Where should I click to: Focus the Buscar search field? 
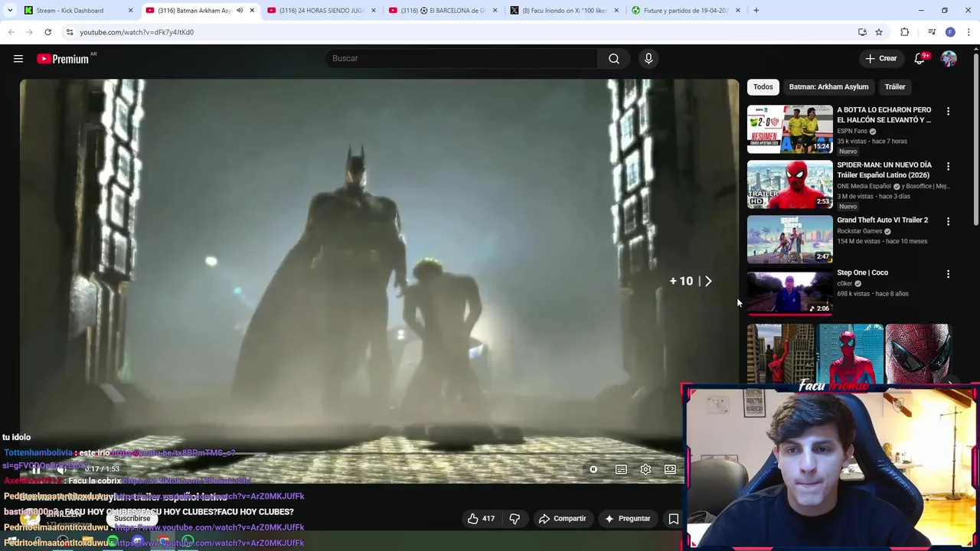pyautogui.click(x=462, y=59)
